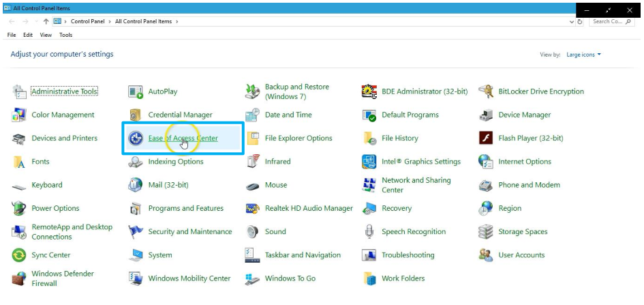Expand chevron after All Control Panel Items
Image resolution: width=644 pixels, height=305 pixels.
[177, 21]
